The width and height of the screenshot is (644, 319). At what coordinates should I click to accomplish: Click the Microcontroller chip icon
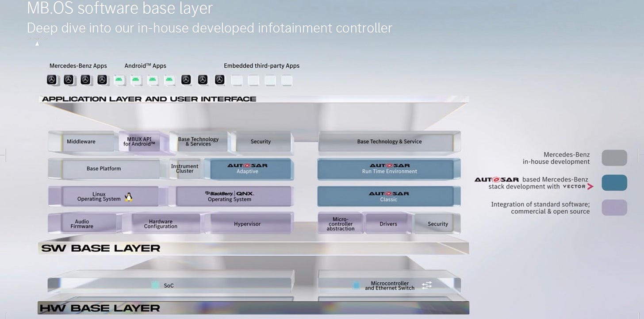[356, 285]
